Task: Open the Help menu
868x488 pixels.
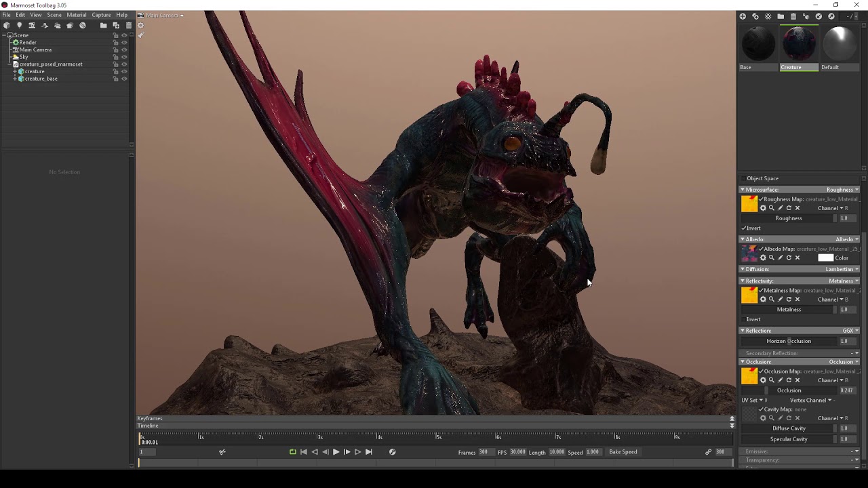Action: tap(121, 15)
